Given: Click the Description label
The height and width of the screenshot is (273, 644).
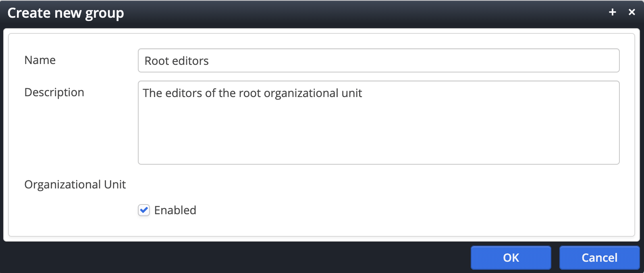Looking at the screenshot, I should (x=54, y=92).
